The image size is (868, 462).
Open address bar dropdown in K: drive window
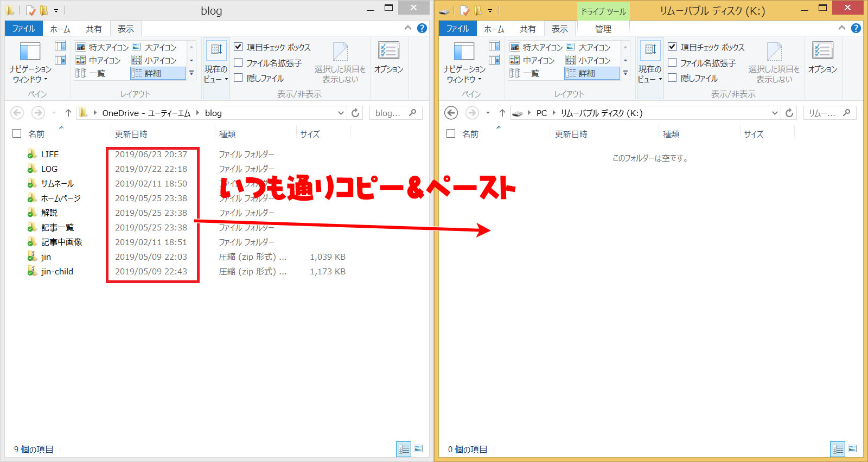[x=775, y=113]
